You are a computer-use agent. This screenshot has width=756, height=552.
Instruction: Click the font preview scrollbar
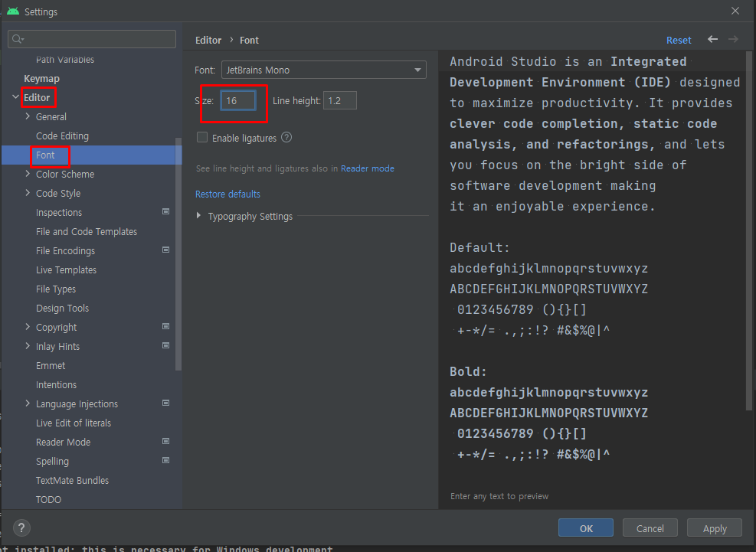point(749,231)
